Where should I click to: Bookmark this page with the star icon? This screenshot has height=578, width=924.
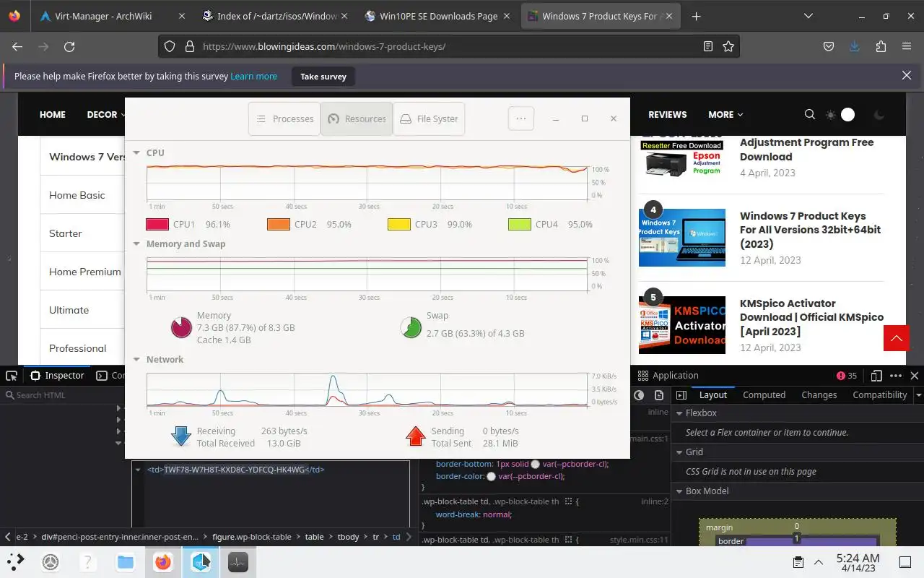728,46
